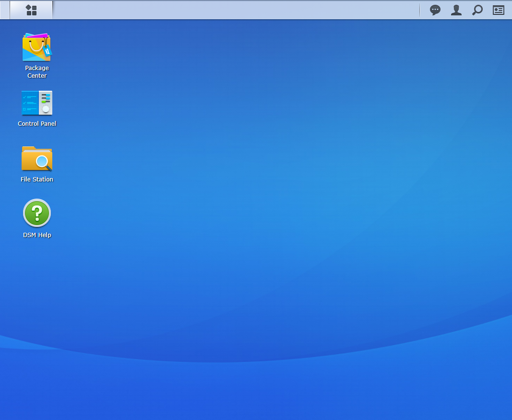Click the Control Panel label

(37, 124)
